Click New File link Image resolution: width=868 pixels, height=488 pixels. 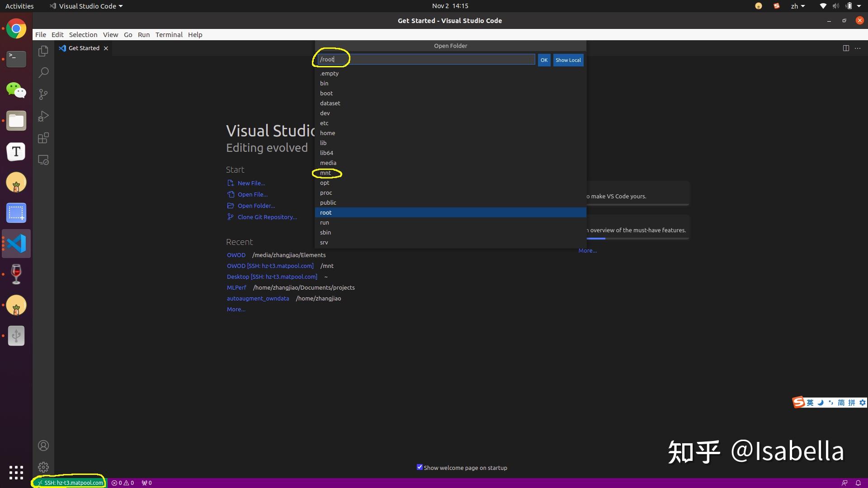(x=251, y=183)
